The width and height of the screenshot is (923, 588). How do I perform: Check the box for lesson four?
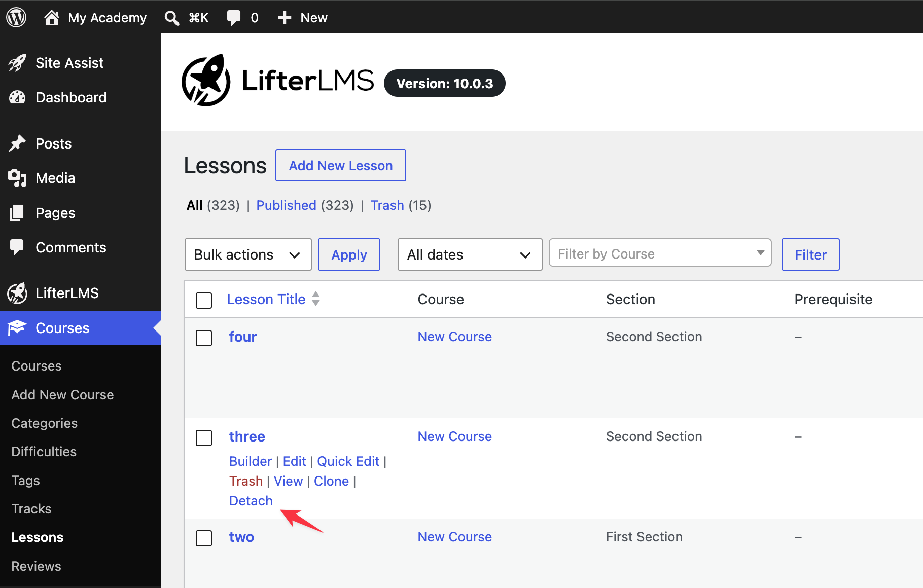[204, 338]
